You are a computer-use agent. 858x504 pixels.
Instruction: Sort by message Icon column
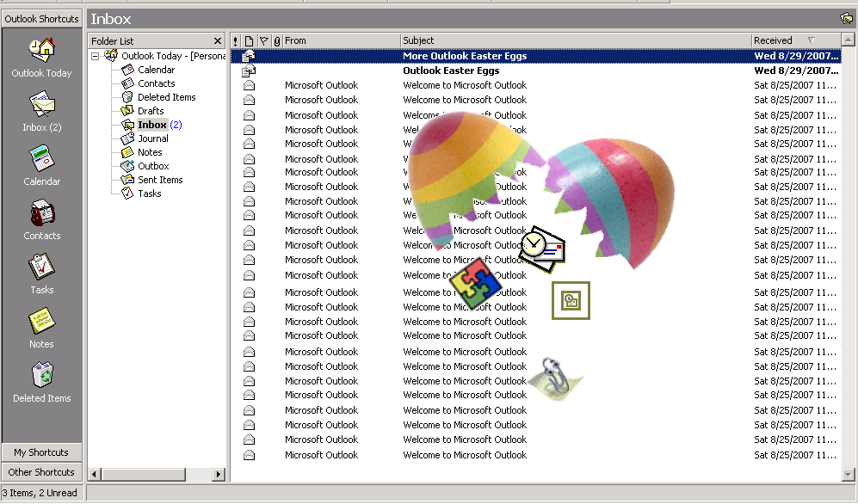pos(249,41)
